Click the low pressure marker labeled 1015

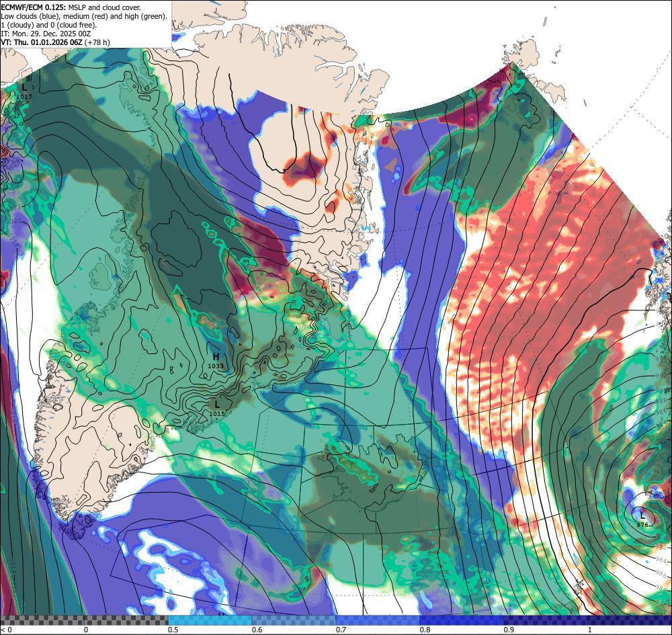point(217,409)
